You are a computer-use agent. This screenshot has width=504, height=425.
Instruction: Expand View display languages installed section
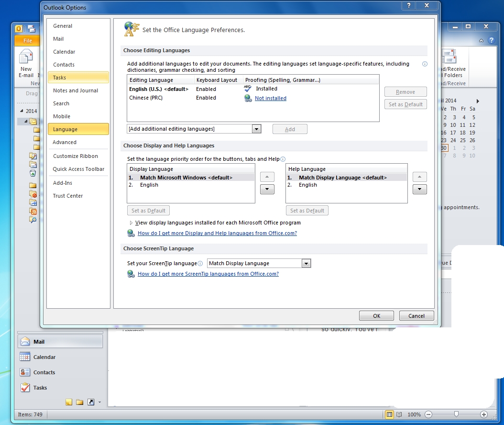click(x=131, y=223)
